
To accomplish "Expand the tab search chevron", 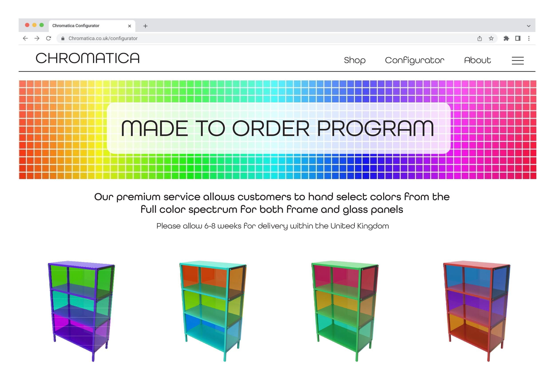I will pos(529,26).
